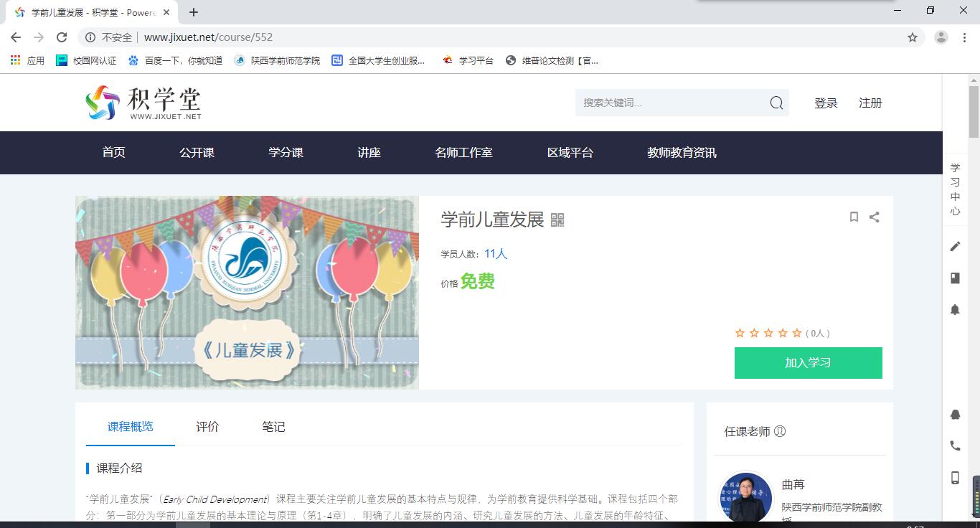Open the Chrome three-dot menu
The width and height of the screenshot is (980, 528).
point(964,37)
